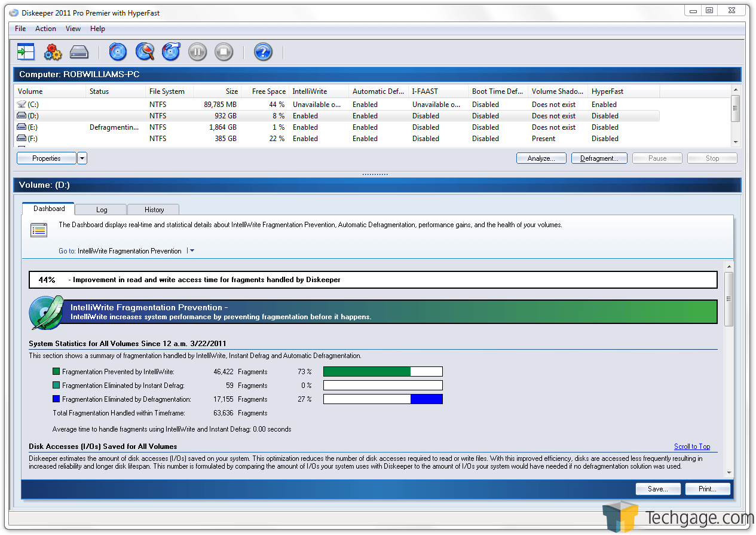Click the Print... button

tap(708, 489)
